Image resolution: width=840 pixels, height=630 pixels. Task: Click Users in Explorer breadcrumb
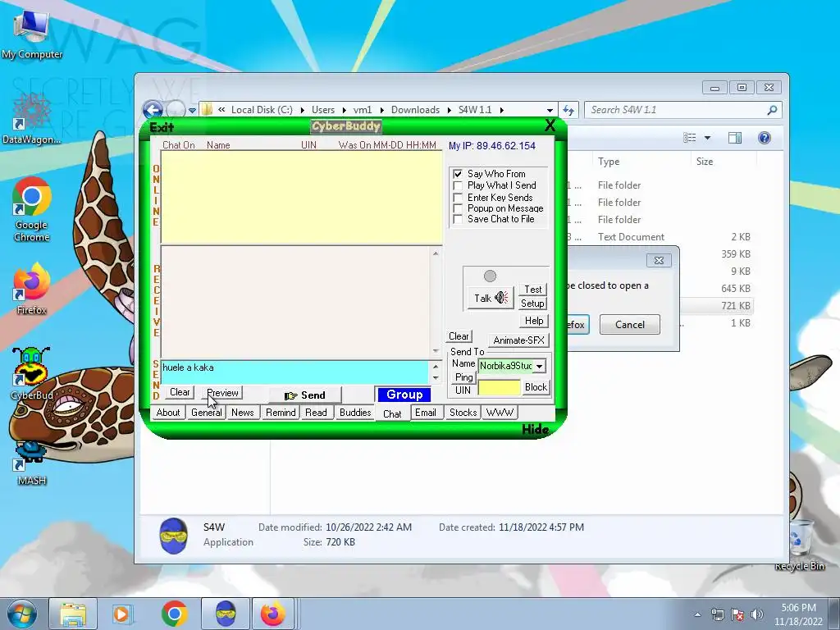coord(323,110)
